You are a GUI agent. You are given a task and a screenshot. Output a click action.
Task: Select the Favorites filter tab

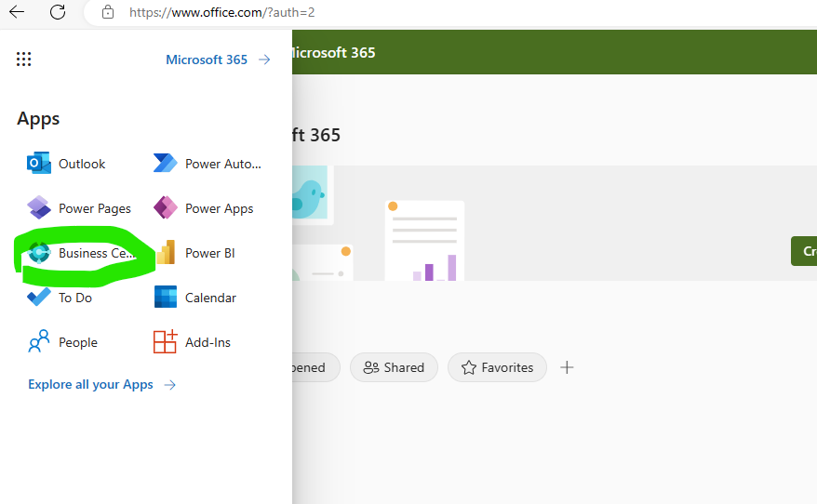(x=497, y=367)
